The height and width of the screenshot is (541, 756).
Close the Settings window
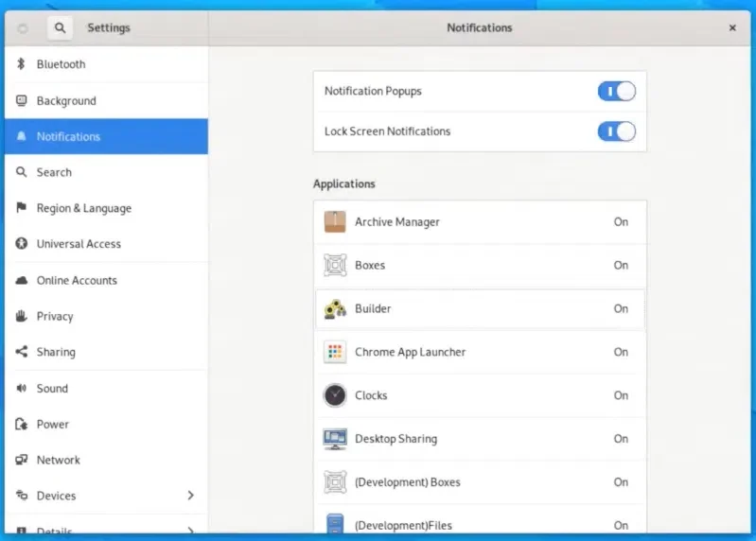click(732, 28)
